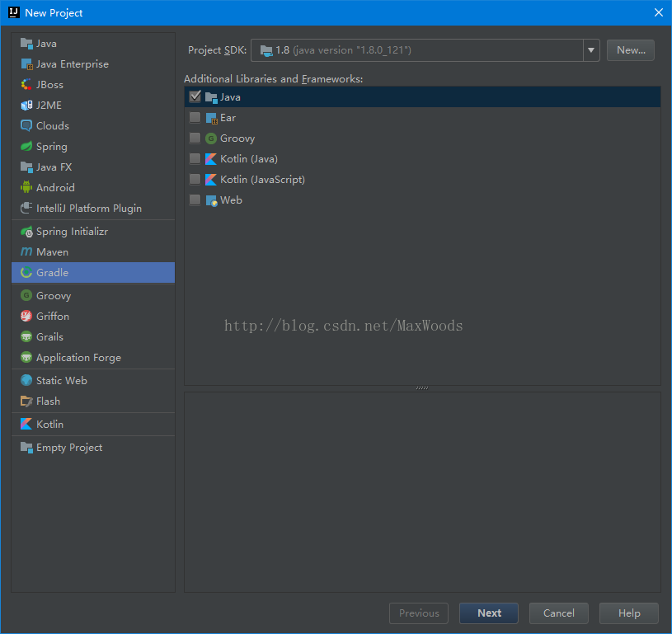The image size is (672, 634).
Task: Click the Flash label
Action: point(48,402)
